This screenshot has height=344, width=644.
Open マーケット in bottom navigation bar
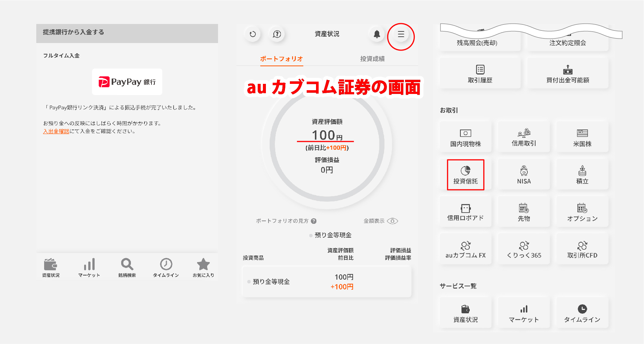click(89, 268)
